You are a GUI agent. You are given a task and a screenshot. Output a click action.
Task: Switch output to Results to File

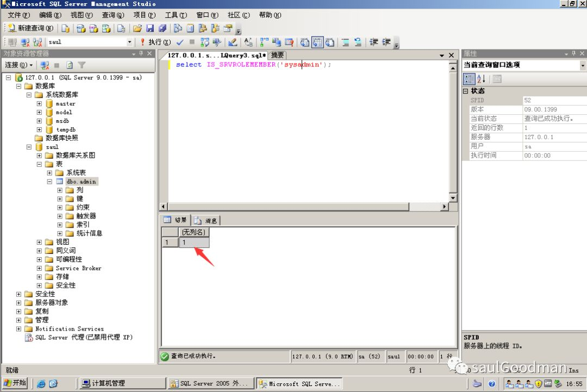330,42
